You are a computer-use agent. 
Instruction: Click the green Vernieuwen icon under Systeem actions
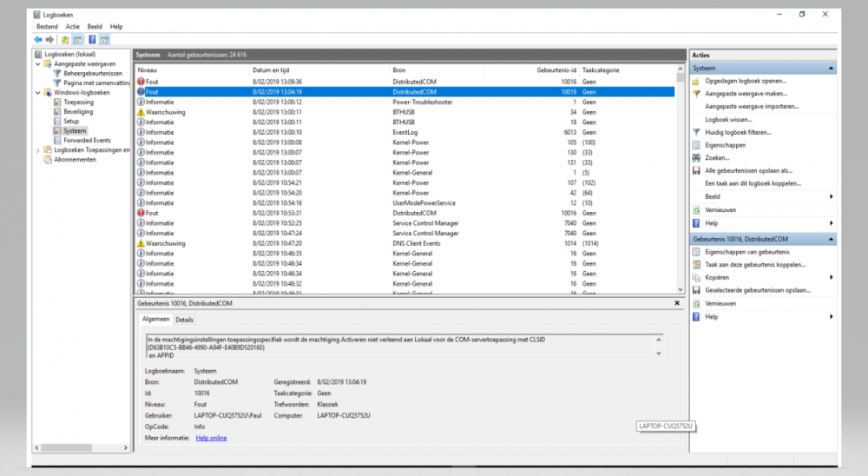(x=696, y=210)
